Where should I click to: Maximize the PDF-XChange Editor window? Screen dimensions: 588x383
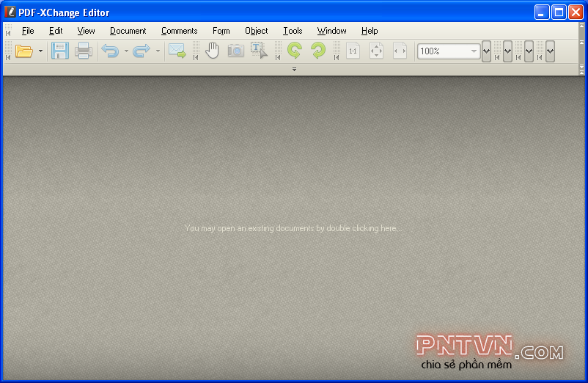coord(559,12)
